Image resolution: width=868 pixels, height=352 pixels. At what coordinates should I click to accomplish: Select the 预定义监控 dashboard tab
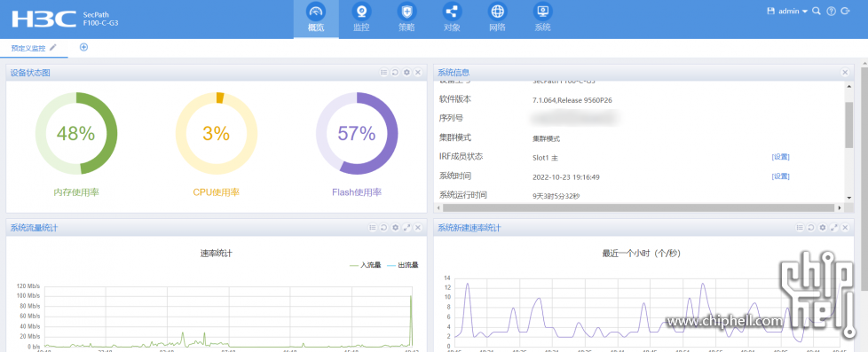pos(28,48)
